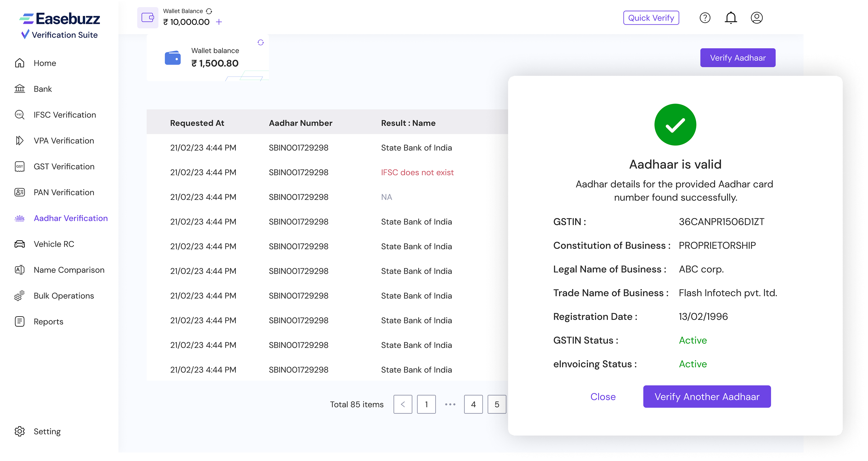The width and height of the screenshot is (868, 461).
Task: Click the Quick Verify button
Action: 651,18
